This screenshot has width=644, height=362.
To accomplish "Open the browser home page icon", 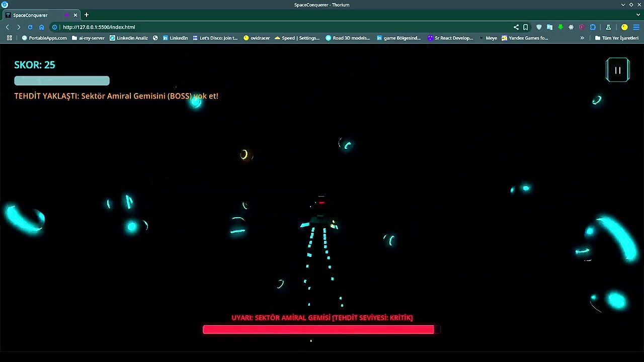I will point(42,27).
